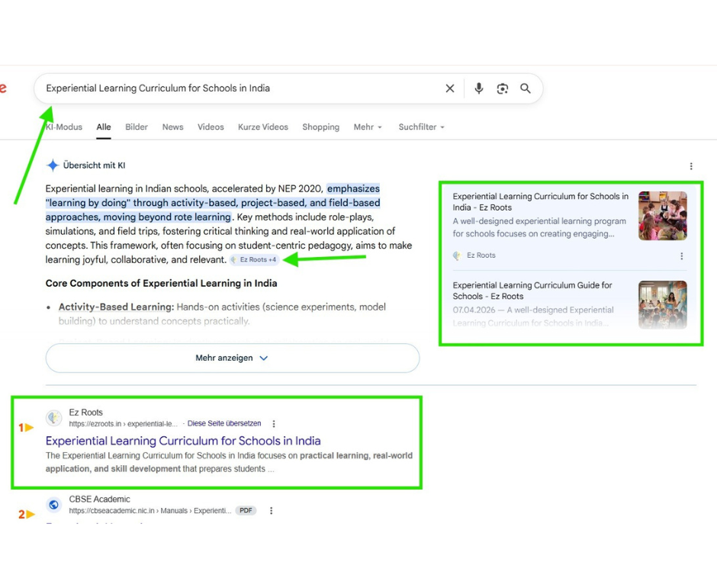Open three-dot menu on first Ez Roots source card

point(681,256)
